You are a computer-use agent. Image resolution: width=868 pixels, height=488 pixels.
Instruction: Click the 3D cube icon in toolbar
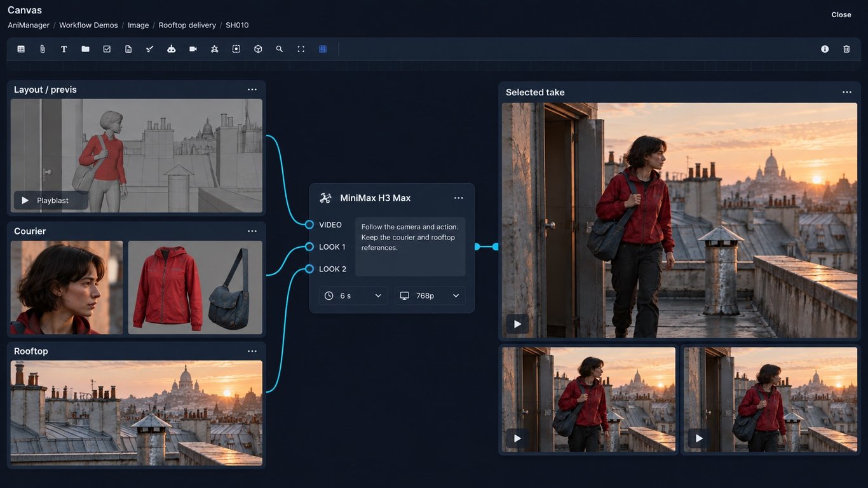pos(258,49)
